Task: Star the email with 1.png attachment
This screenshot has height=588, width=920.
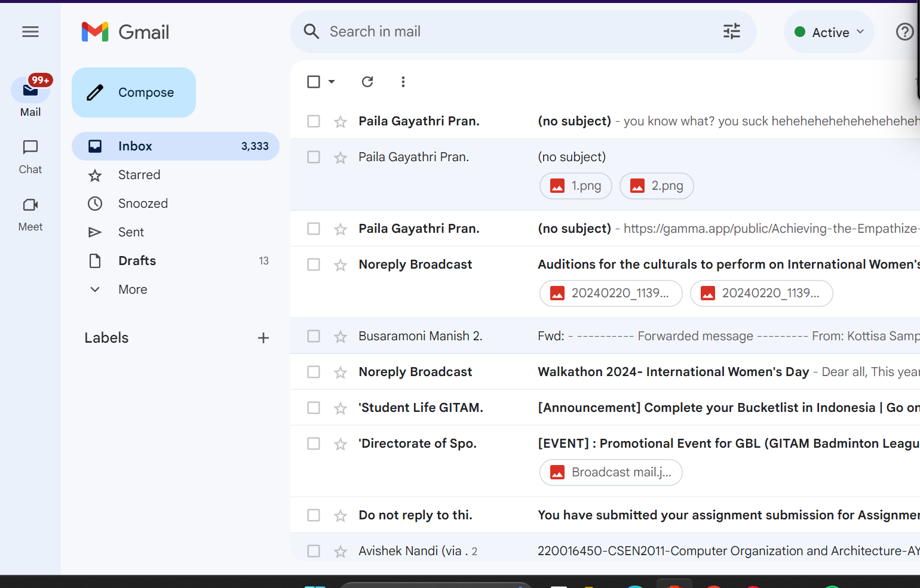Action: 341,158
